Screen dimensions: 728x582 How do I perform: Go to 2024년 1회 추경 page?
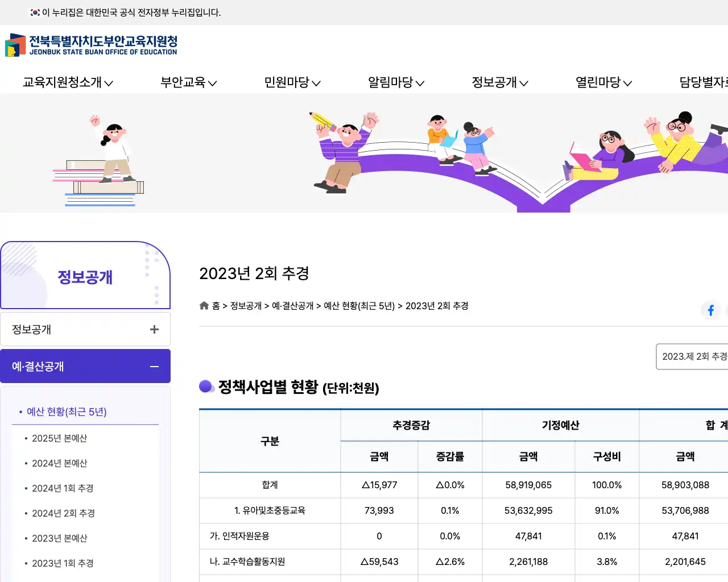tap(63, 488)
